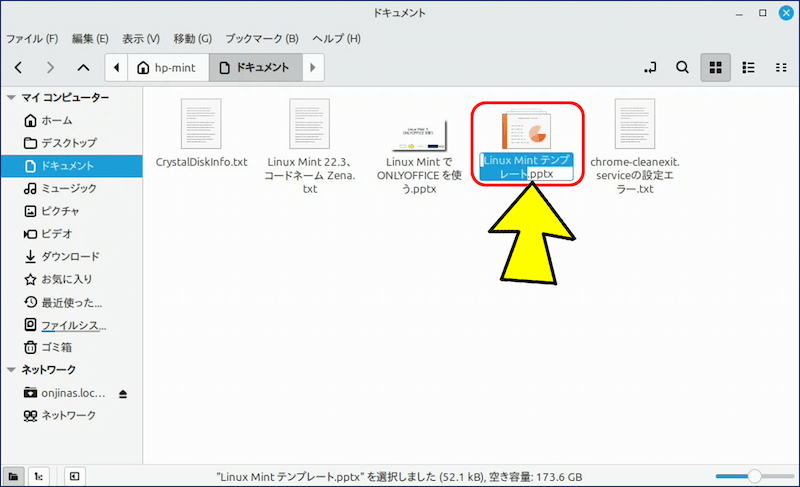Collapse the ネットワーク section
The height and width of the screenshot is (487, 800).
(11, 370)
